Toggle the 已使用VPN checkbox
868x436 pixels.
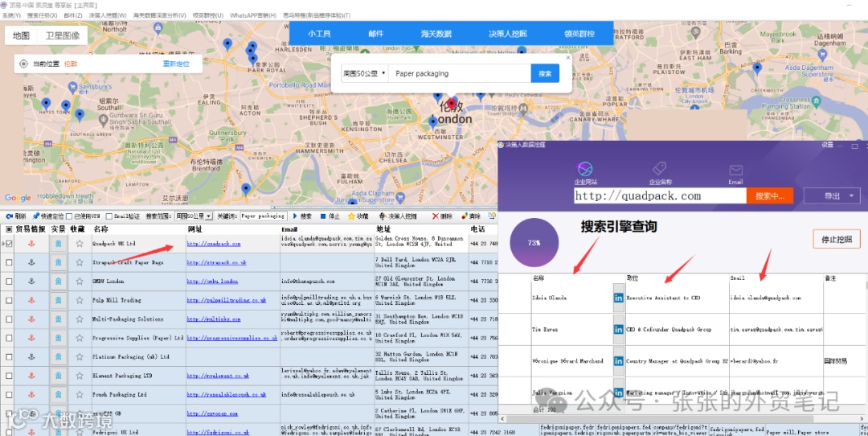point(70,216)
